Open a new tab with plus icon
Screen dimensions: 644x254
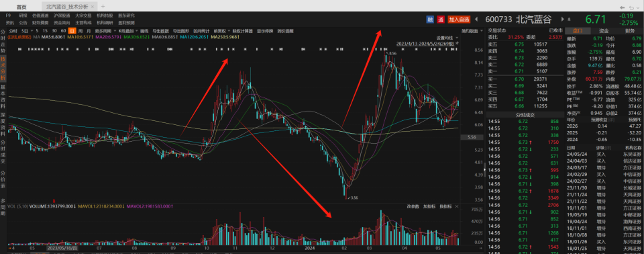click(103, 7)
